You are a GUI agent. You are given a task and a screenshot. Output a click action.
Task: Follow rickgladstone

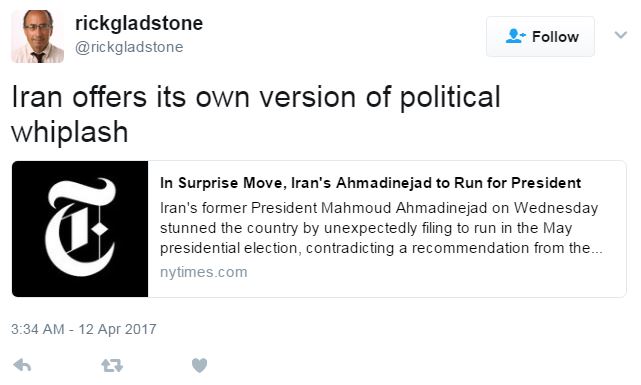540,36
